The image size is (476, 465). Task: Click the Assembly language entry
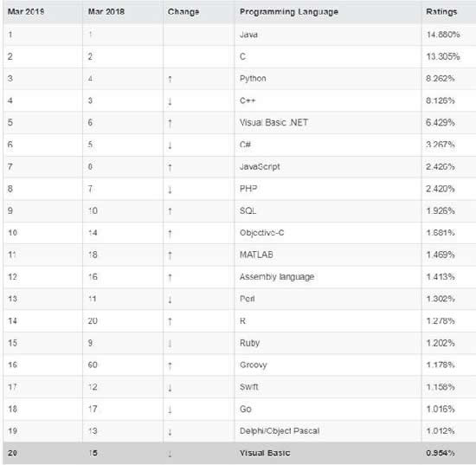click(x=277, y=277)
